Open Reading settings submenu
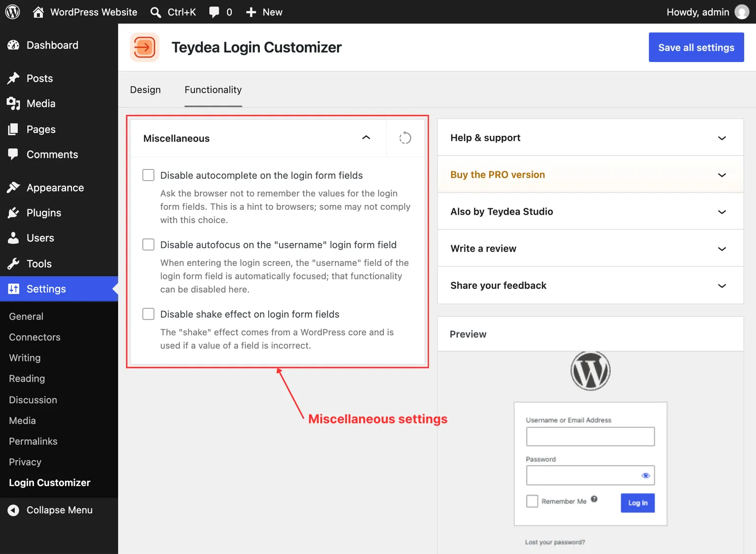 (27, 379)
